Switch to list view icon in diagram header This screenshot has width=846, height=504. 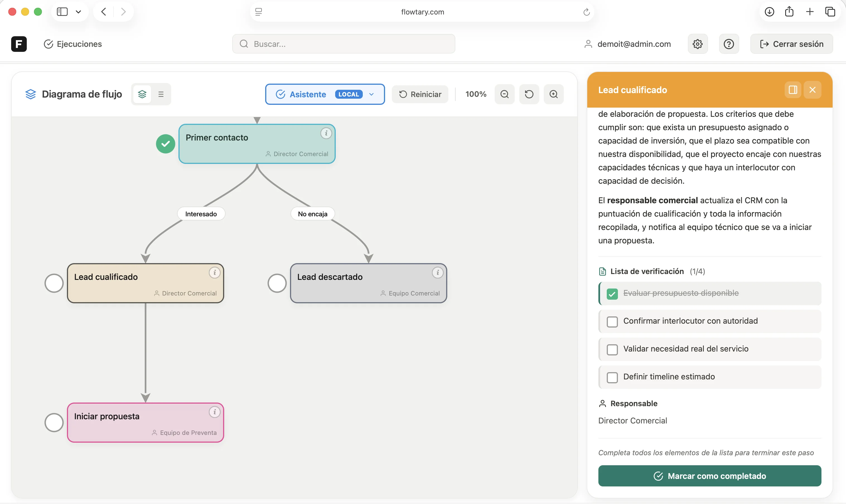click(x=161, y=94)
